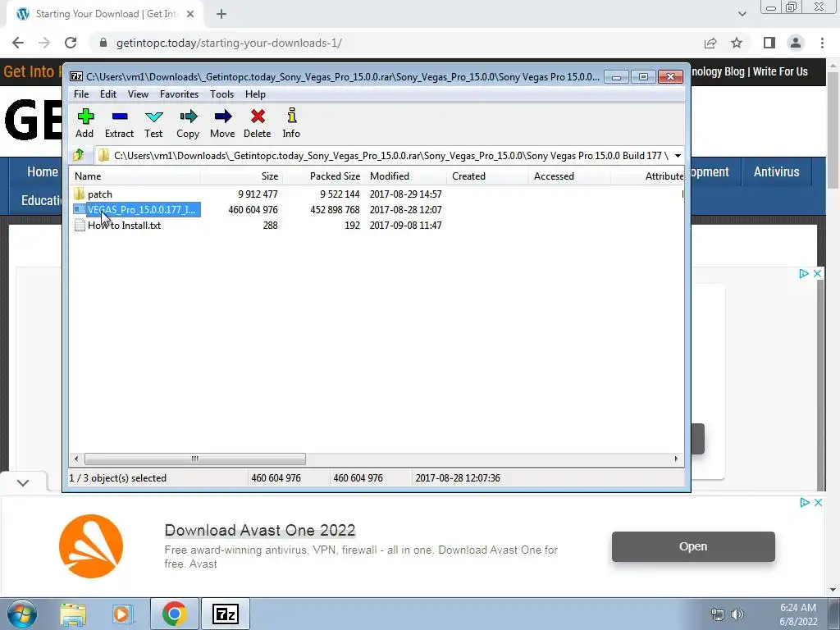This screenshot has height=630, width=840.
Task: Open the Info properties icon
Action: pos(291,123)
